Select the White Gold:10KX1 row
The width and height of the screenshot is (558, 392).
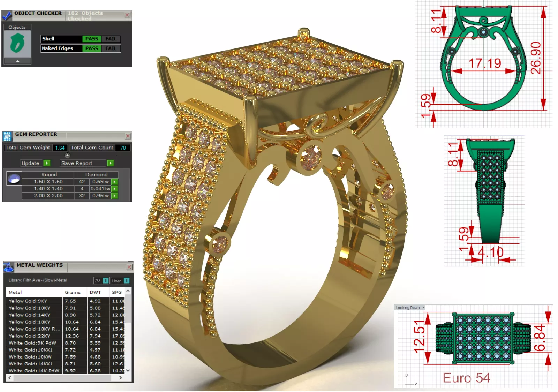click(x=65, y=350)
